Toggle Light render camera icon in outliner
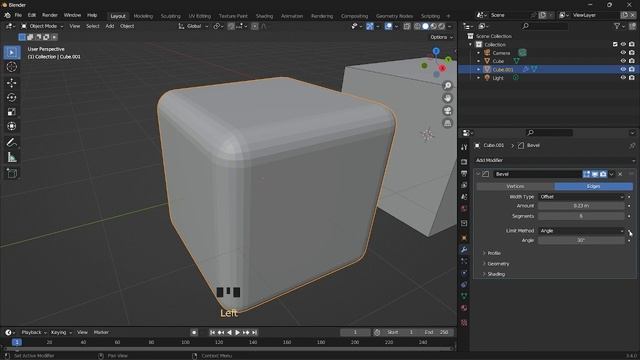Image resolution: width=640 pixels, height=360 pixels. coord(631,78)
